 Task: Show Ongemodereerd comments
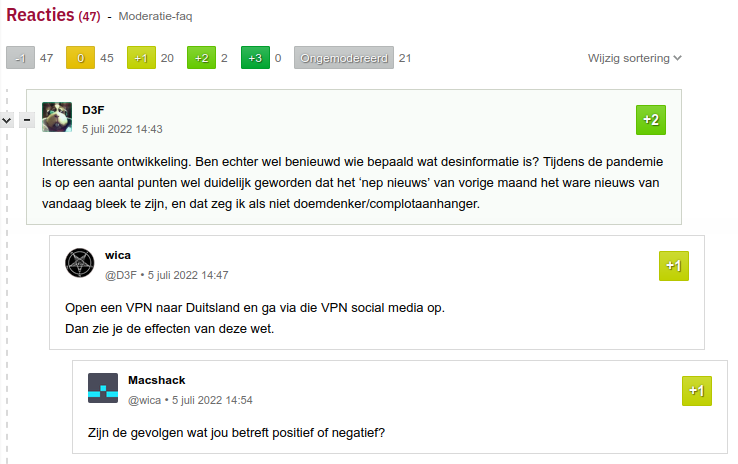coord(343,58)
